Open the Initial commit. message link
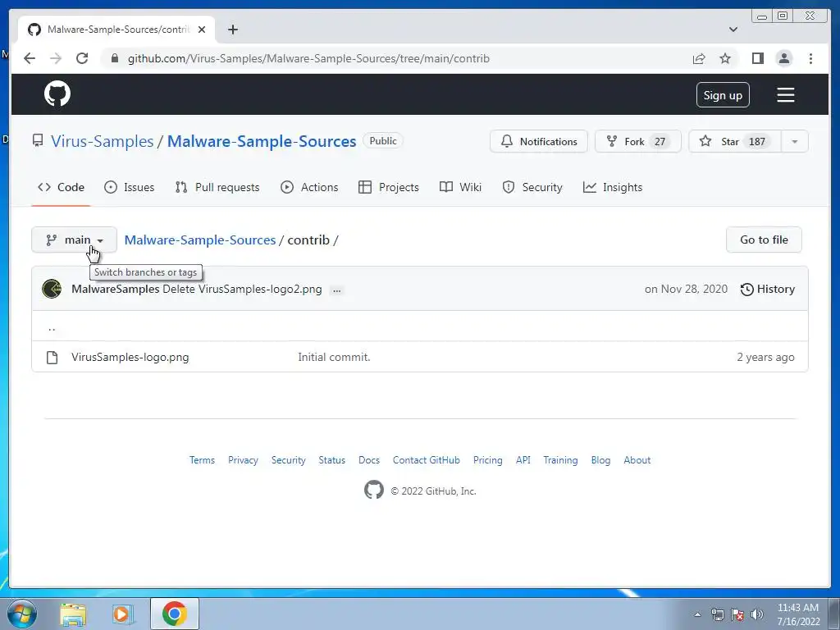This screenshot has height=630, width=840. [x=335, y=358]
